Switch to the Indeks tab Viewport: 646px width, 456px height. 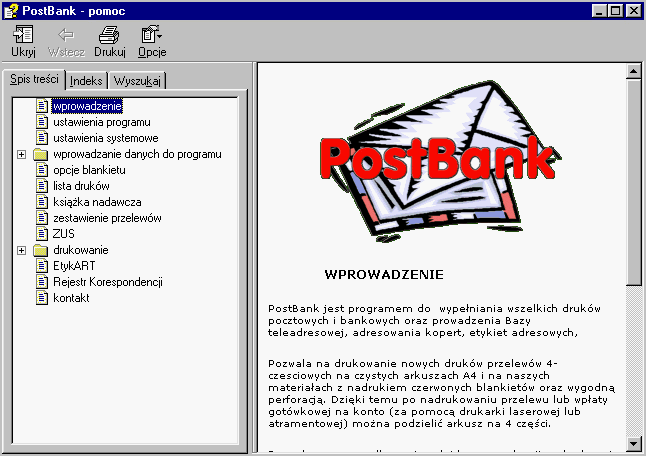86,81
